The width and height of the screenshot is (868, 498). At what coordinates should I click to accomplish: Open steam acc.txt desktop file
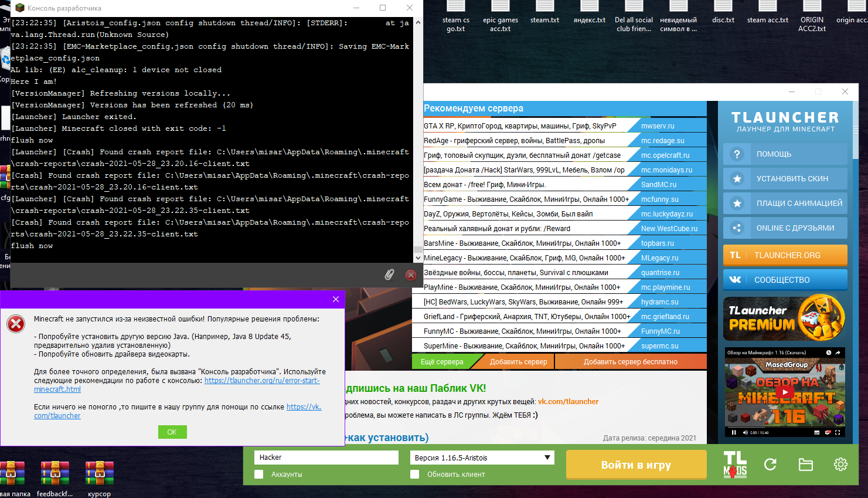pyautogui.click(x=768, y=13)
